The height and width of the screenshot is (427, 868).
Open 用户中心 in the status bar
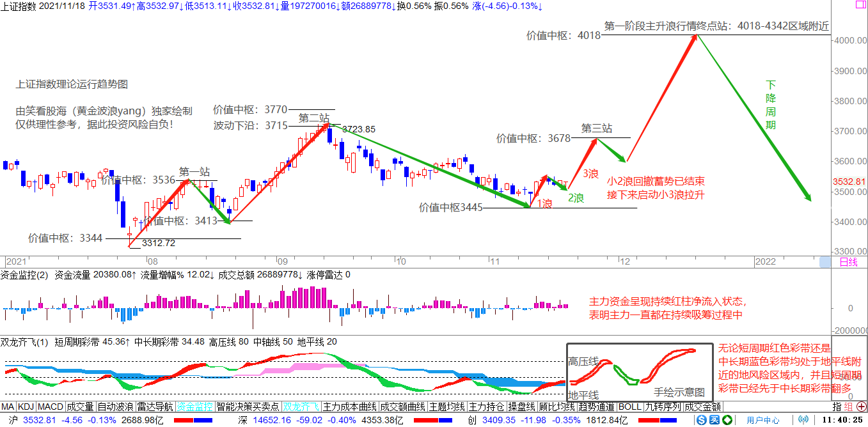click(762, 420)
